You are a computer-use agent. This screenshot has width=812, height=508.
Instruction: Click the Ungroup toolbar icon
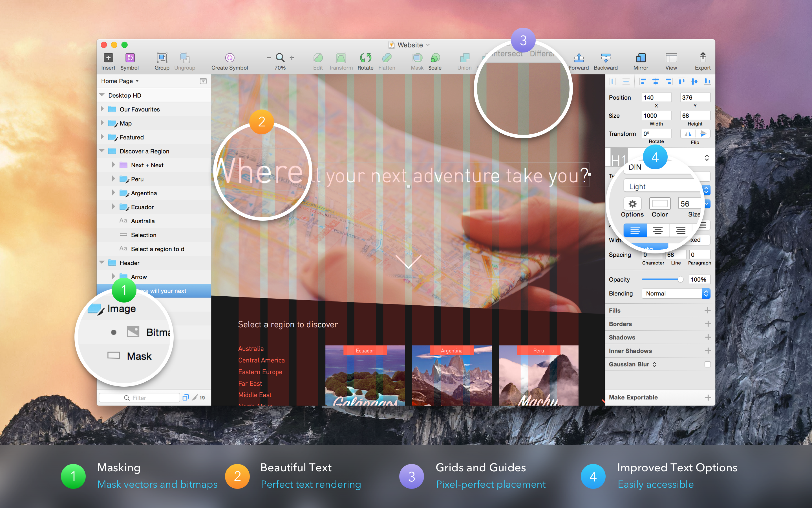185,58
